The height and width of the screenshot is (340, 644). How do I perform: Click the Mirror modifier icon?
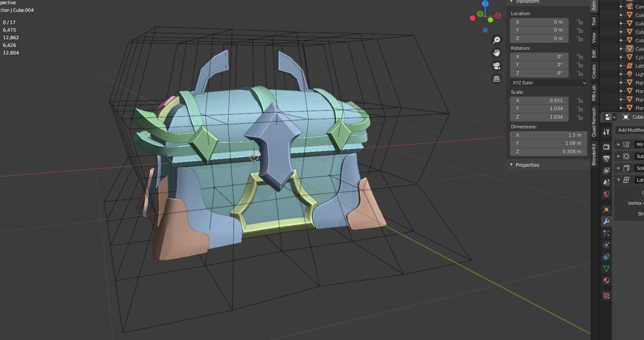(626, 144)
